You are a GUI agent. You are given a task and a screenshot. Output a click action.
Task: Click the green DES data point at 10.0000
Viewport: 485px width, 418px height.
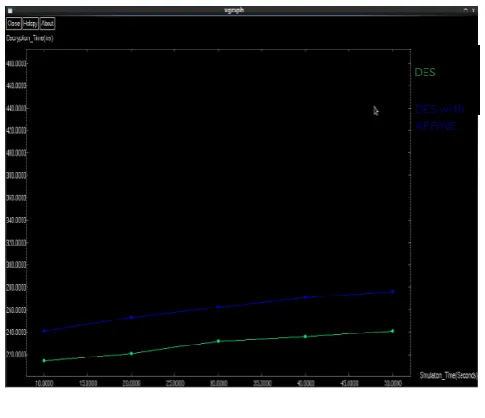[44, 361]
